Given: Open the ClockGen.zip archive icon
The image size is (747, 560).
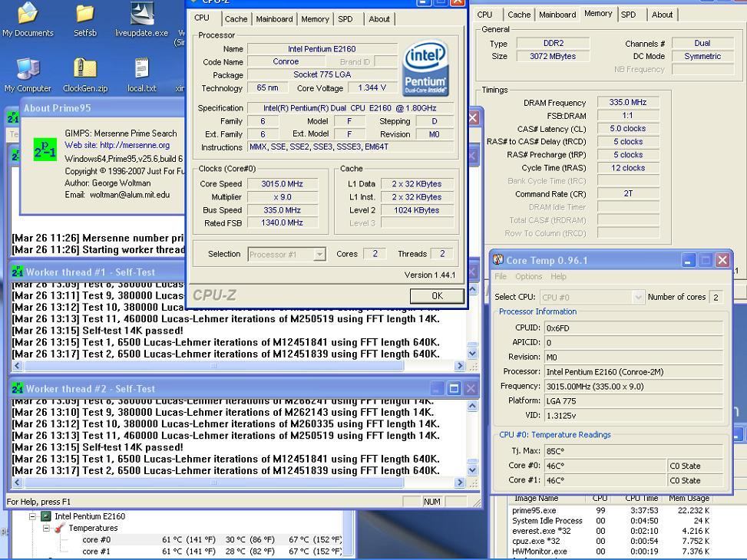Looking at the screenshot, I should pyautogui.click(x=84, y=69).
